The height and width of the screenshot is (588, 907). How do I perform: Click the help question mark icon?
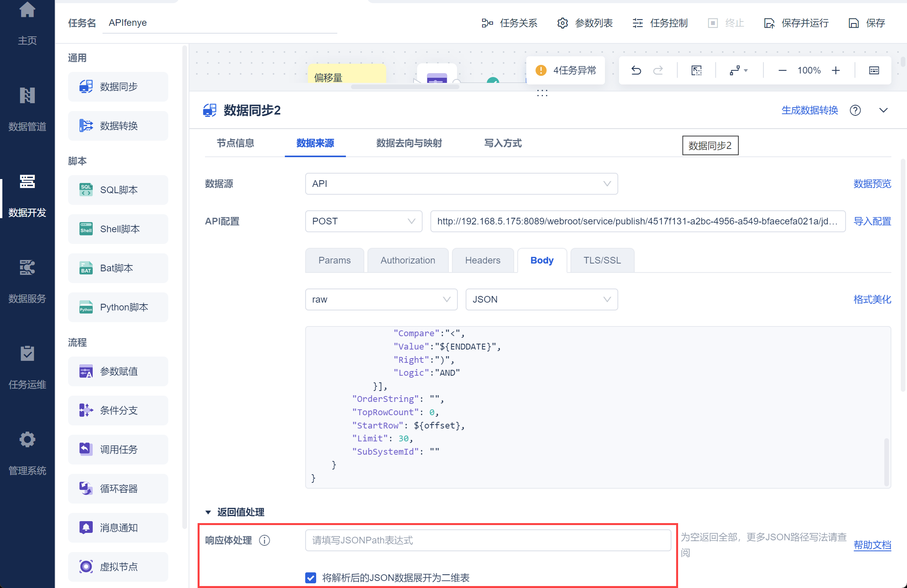tap(855, 111)
